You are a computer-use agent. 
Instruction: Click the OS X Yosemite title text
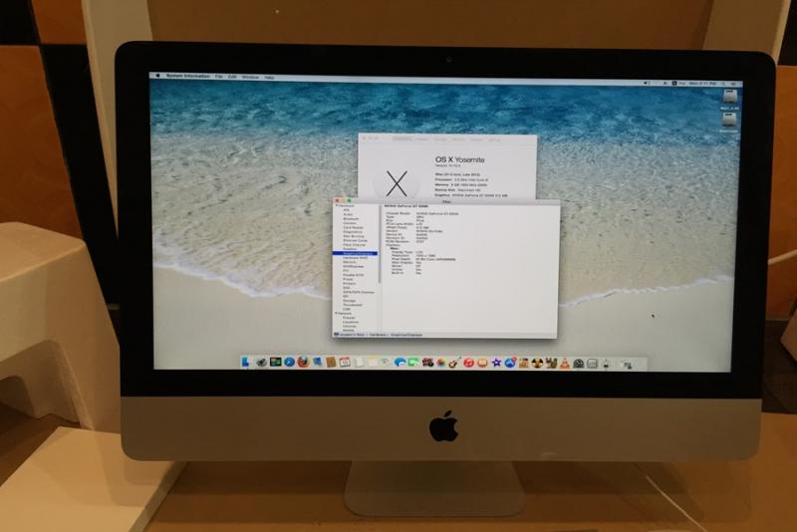point(459,159)
